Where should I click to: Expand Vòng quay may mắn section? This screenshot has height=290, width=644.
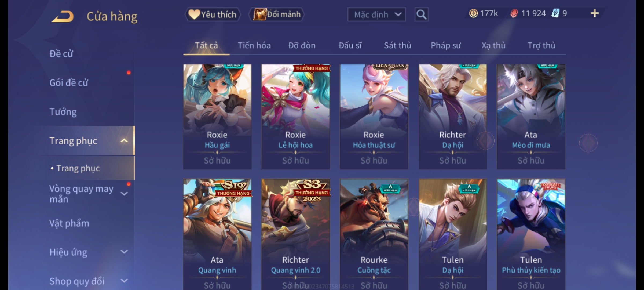coord(124,194)
